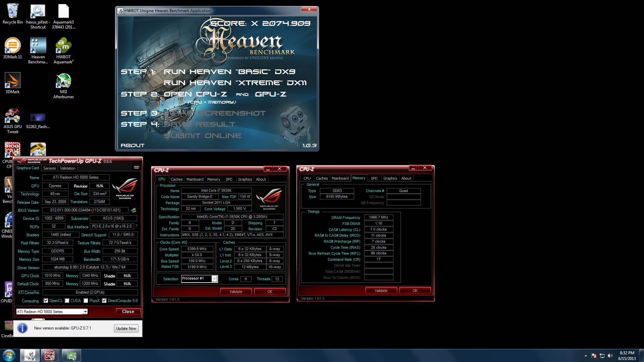Click the volume speaker tray icon

(610, 356)
